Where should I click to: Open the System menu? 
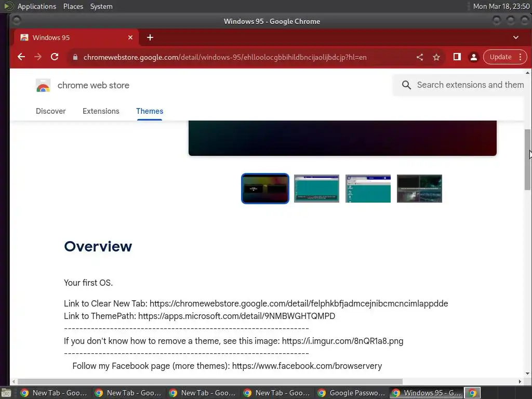pos(101,6)
